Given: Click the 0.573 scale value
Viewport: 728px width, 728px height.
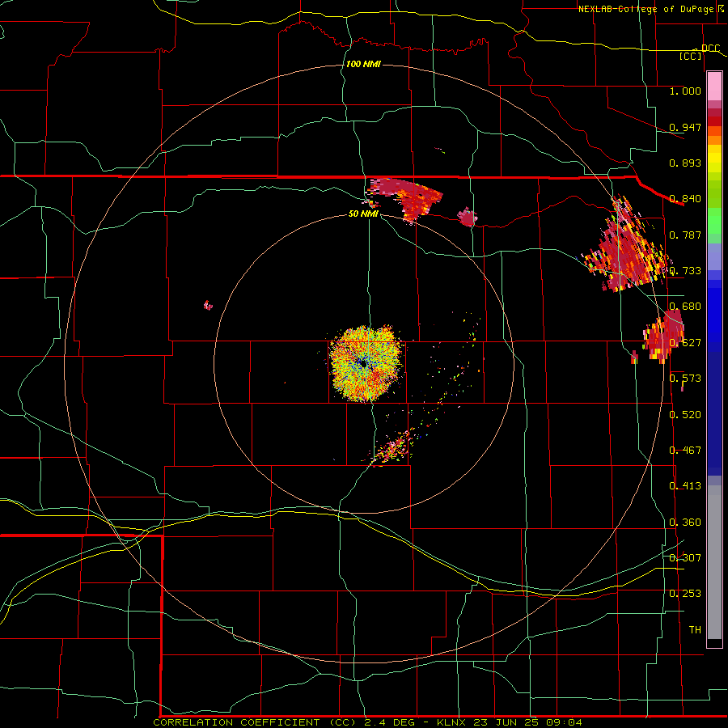Looking at the screenshot, I should pyautogui.click(x=685, y=379).
